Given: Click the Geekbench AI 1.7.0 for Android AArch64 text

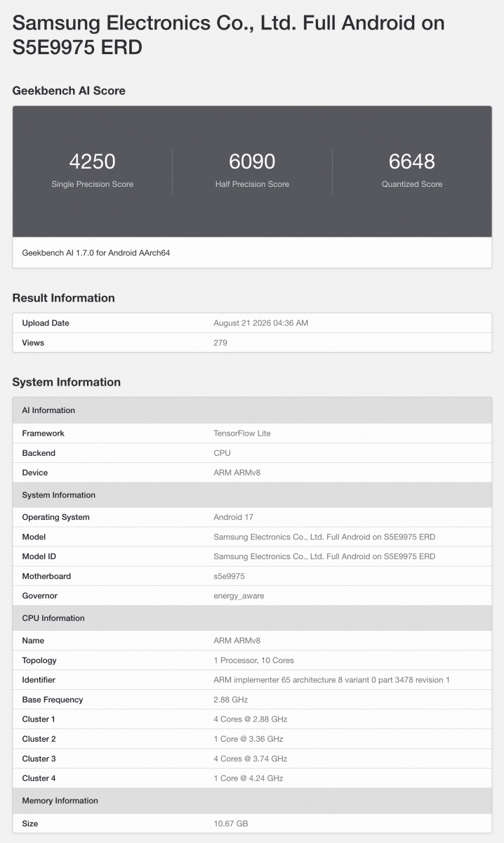Looking at the screenshot, I should [96, 252].
